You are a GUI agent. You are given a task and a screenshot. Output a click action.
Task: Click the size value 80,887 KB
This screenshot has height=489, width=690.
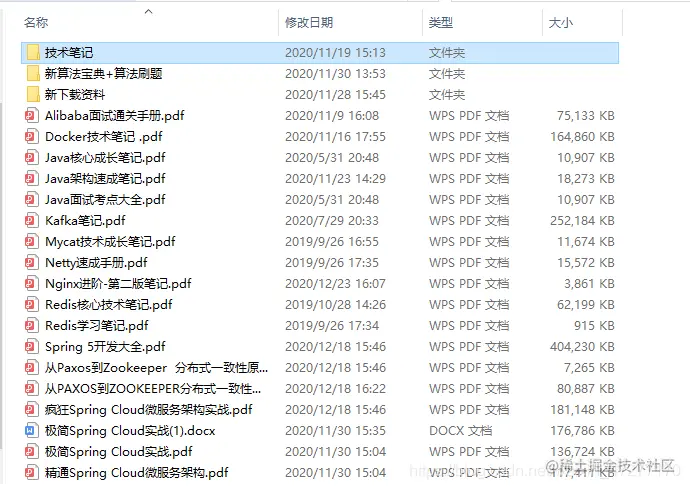pos(585,389)
